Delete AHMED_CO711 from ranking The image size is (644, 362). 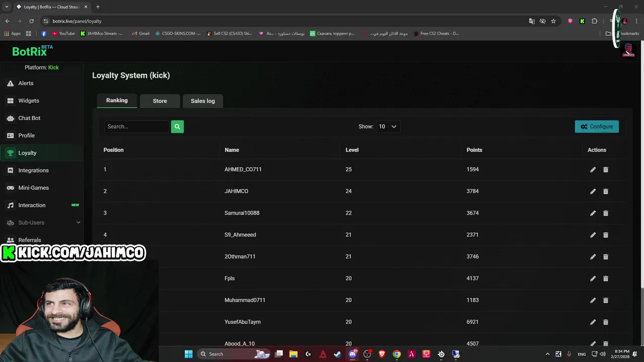[x=606, y=170]
